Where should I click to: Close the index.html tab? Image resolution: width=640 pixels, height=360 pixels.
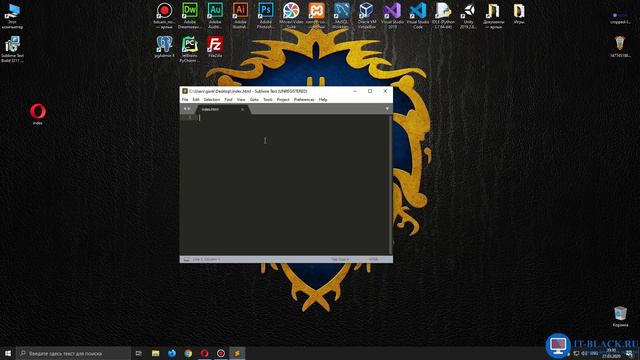[x=242, y=109]
